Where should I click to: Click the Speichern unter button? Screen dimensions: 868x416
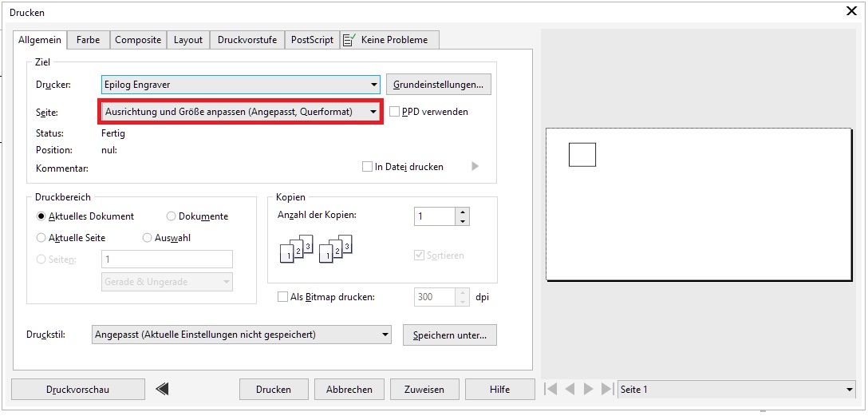click(x=449, y=335)
